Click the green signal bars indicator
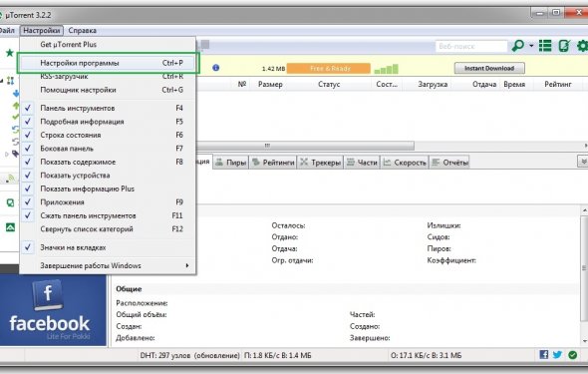This screenshot has height=374, width=588. coord(387,69)
